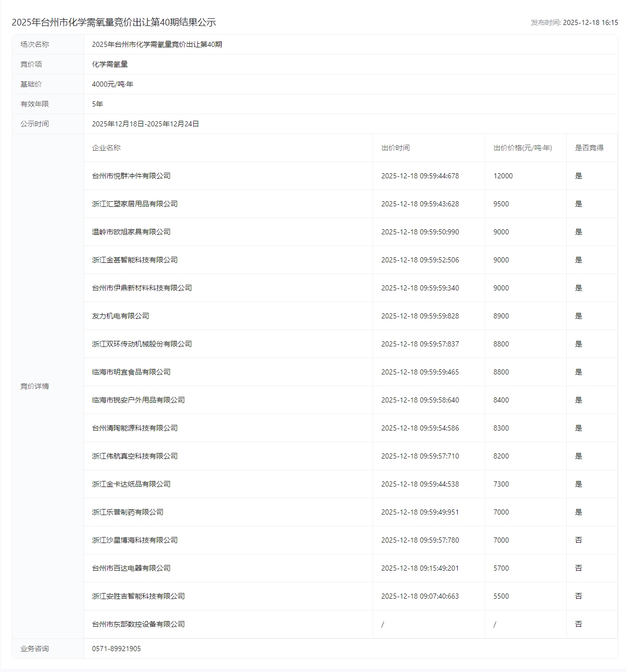The image size is (627, 672).
Task: Click the consultation phone number 0571-89921905
Action: [x=116, y=649]
